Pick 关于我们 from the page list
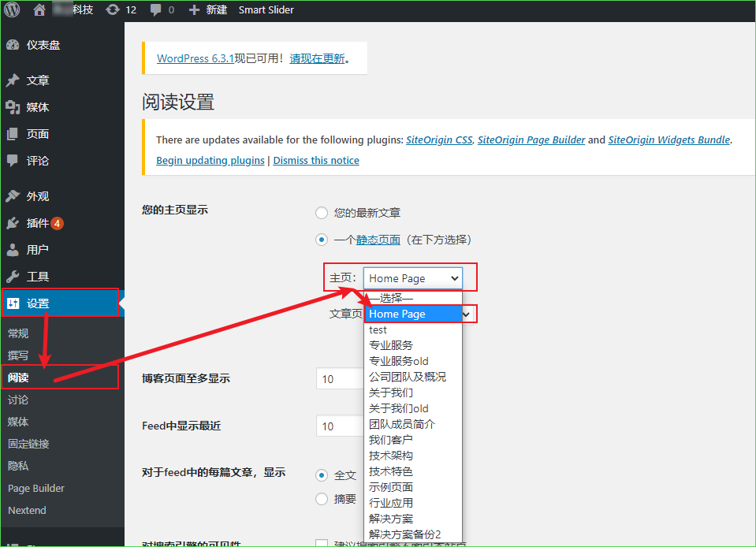 click(413, 393)
